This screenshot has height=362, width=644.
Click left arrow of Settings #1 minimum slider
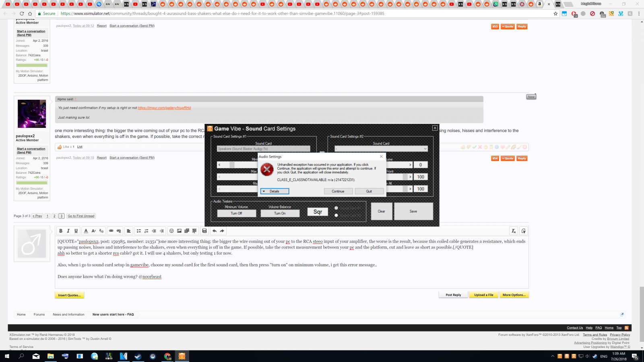click(x=219, y=165)
